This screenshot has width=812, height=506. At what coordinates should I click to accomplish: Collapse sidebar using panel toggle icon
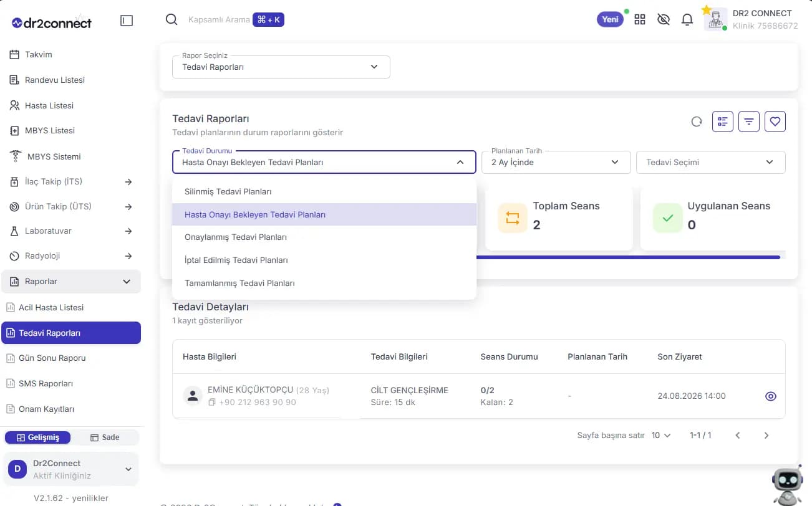click(x=127, y=21)
